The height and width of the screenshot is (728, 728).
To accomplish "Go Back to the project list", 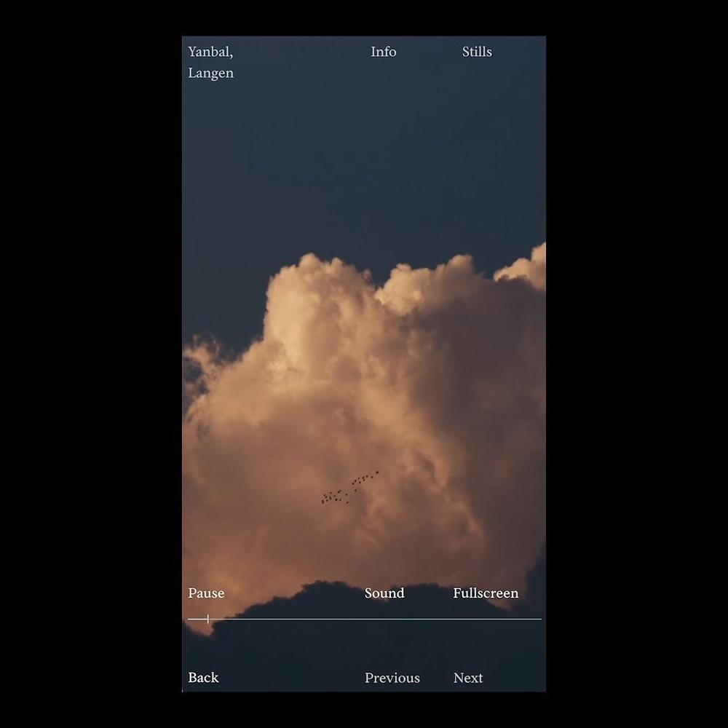I will click(x=203, y=677).
